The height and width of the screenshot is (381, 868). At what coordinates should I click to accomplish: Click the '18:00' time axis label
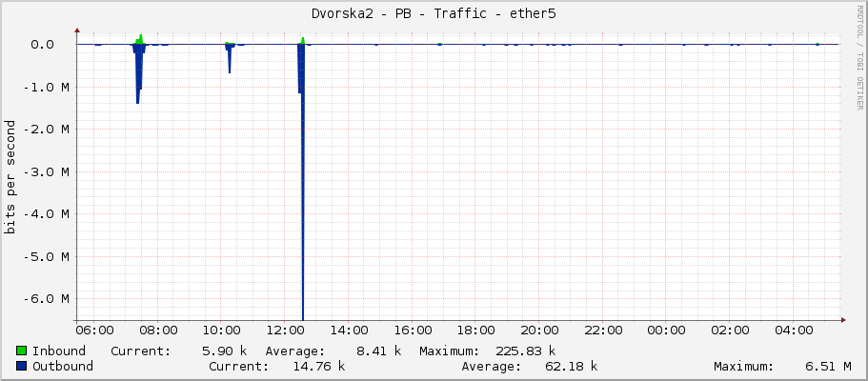coord(476,331)
